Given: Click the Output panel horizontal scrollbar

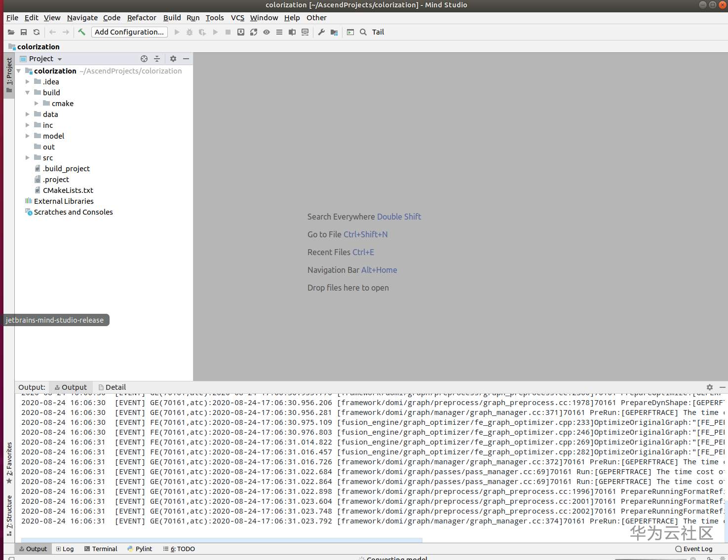Looking at the screenshot, I should coord(222,540).
